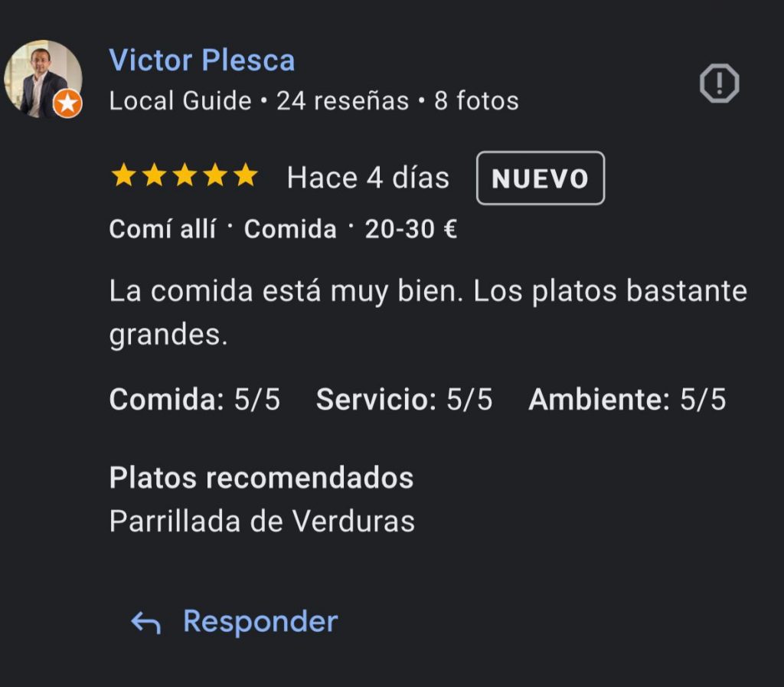Click the Comí allí tag
Screen dimensions: 784x687
[162, 229]
